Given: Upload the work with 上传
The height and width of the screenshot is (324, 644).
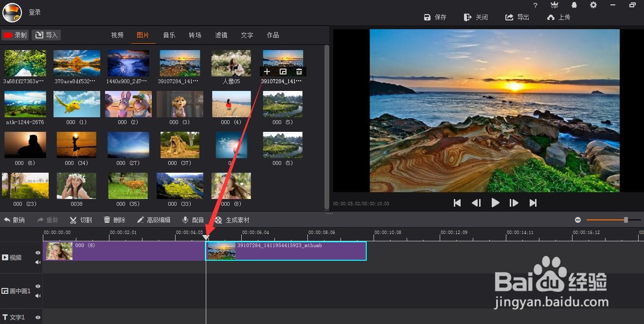Looking at the screenshot, I should (558, 17).
